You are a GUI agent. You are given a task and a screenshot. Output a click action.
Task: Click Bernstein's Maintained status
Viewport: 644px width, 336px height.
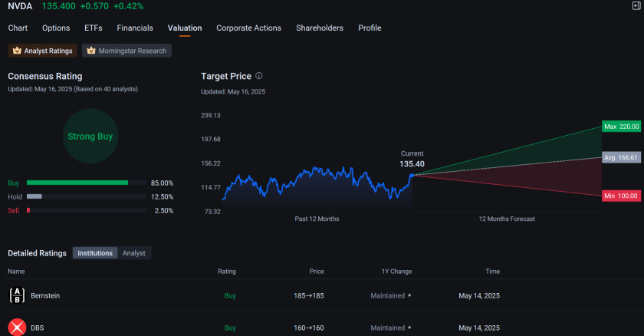click(388, 295)
